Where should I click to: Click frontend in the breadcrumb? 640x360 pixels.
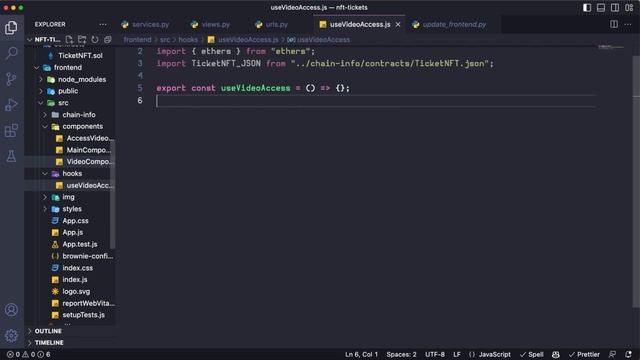137,40
